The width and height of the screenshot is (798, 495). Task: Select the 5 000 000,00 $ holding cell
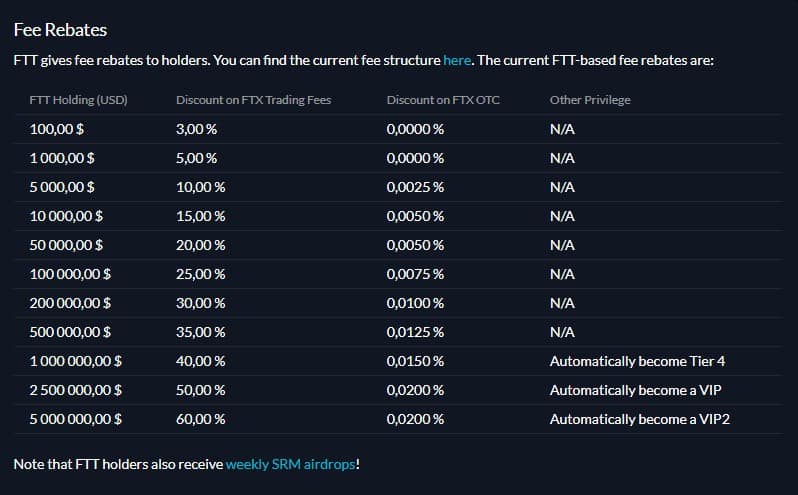75,419
